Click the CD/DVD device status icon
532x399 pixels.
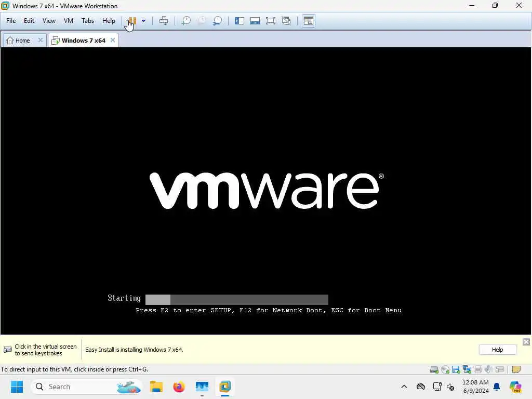pos(445,369)
